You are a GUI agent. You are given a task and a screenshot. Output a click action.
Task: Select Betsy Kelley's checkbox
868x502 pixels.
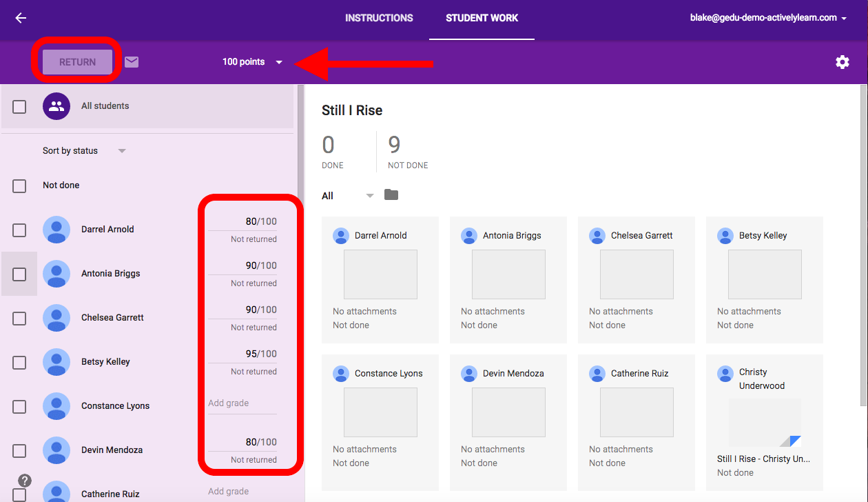19,363
